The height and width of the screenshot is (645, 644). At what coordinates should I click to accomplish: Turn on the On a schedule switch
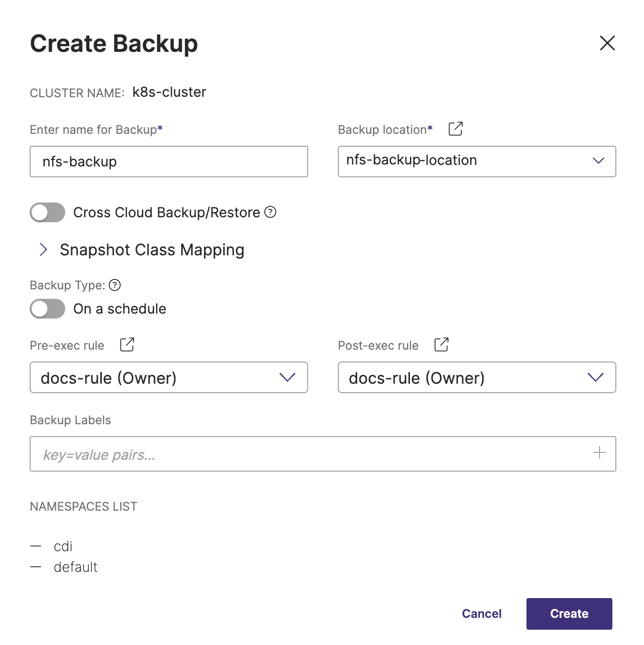click(x=47, y=309)
